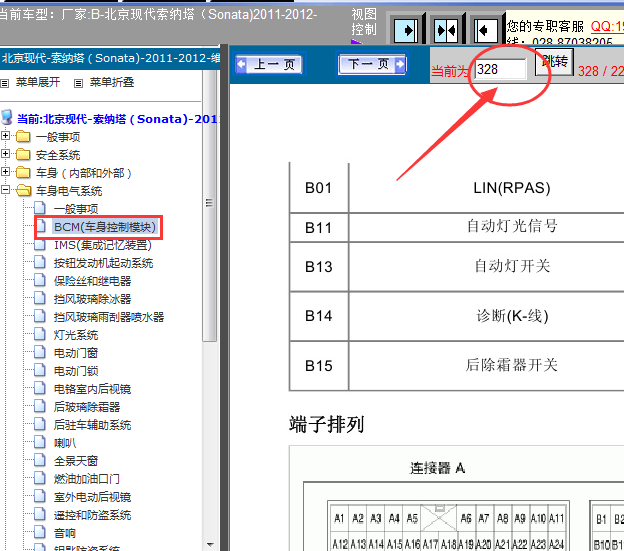Open the 全景天窗 tree item
Image resolution: width=624 pixels, height=551 pixels.
pos(76,461)
